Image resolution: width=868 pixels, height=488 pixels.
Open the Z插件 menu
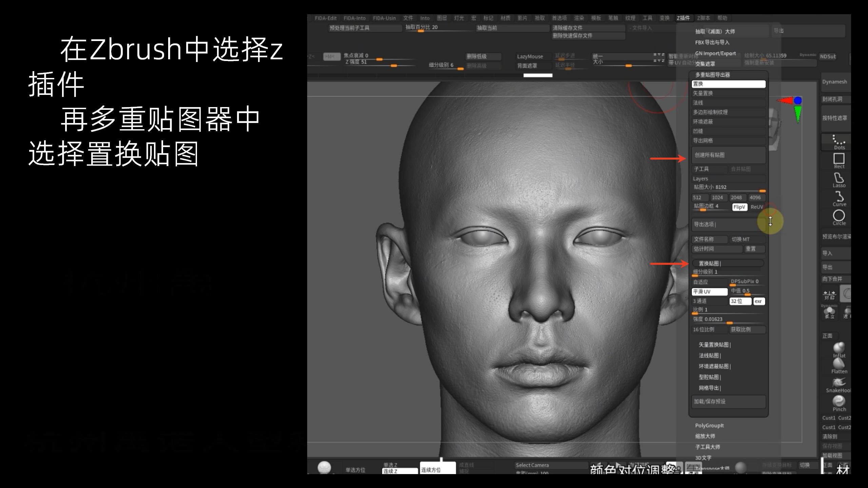683,18
